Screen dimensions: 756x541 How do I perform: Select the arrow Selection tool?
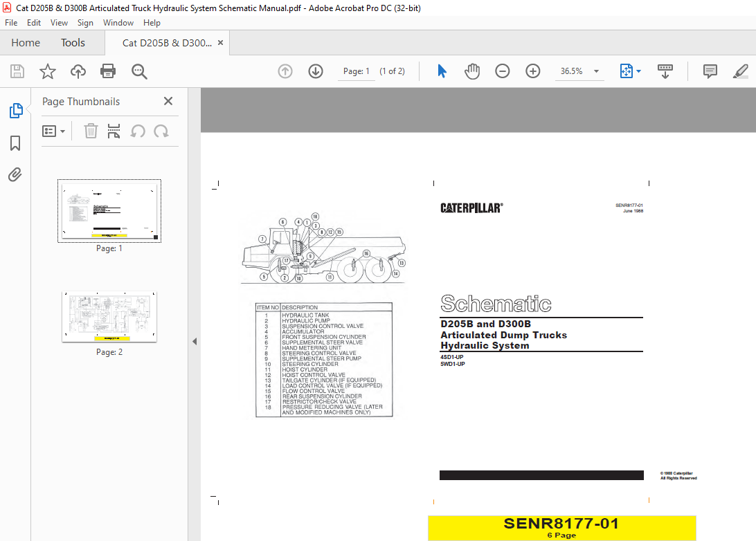point(442,71)
